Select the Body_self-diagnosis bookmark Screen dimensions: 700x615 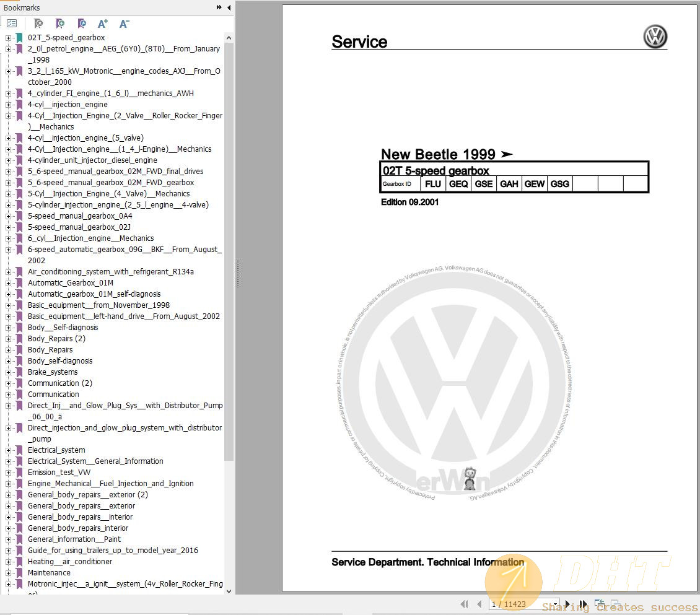60,361
